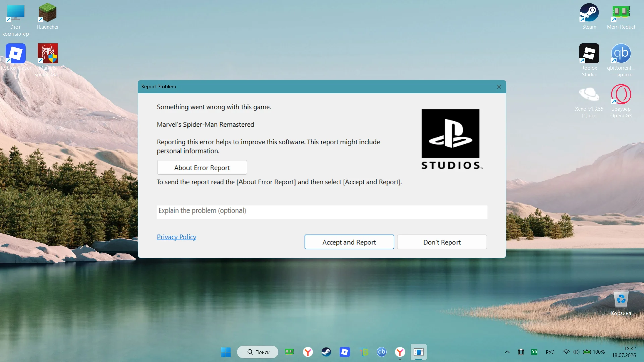Click the text "Marvel's Spider-Man Remastered"
644x362 pixels.
[x=205, y=125]
